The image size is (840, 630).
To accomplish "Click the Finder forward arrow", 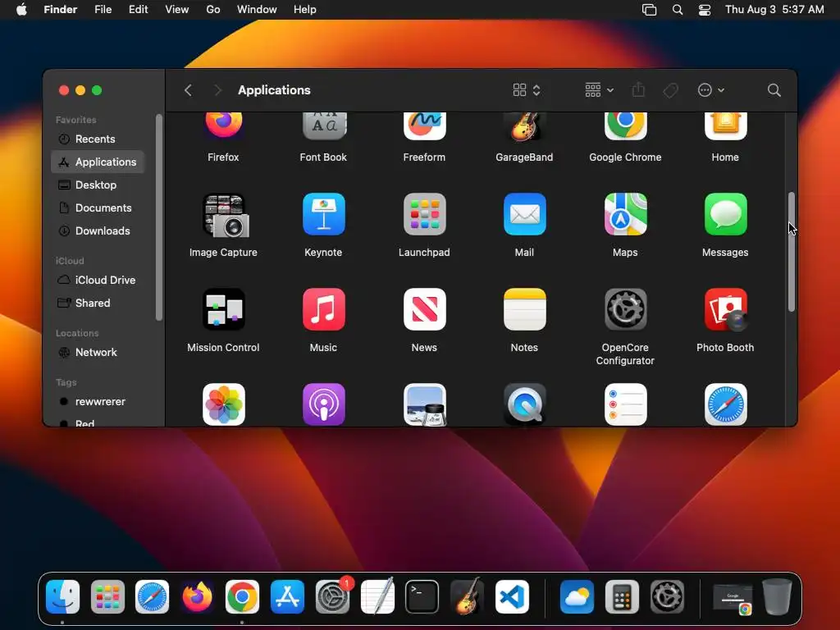I will tap(217, 90).
